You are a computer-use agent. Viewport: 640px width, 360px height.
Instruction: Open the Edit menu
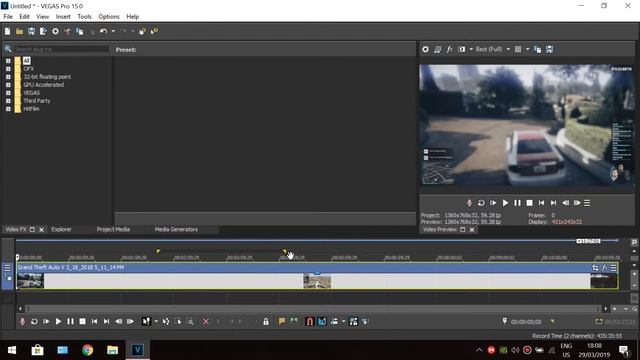coord(24,17)
